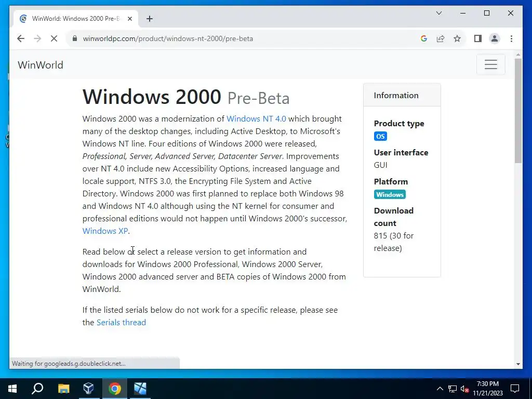Open the clock and calendar flyout
The image size is (532, 399).
pyautogui.click(x=487, y=389)
